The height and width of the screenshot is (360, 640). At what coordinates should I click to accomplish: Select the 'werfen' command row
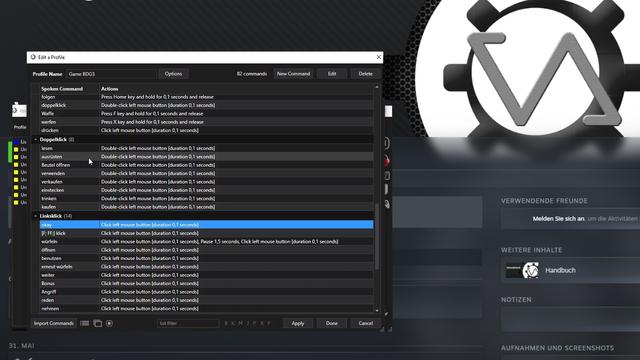coord(207,122)
